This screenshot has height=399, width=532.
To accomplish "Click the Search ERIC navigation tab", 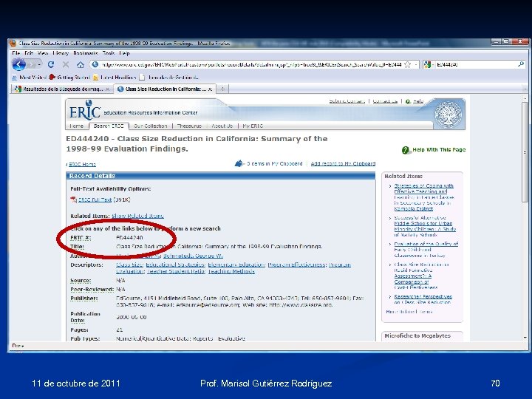I will click(109, 126).
